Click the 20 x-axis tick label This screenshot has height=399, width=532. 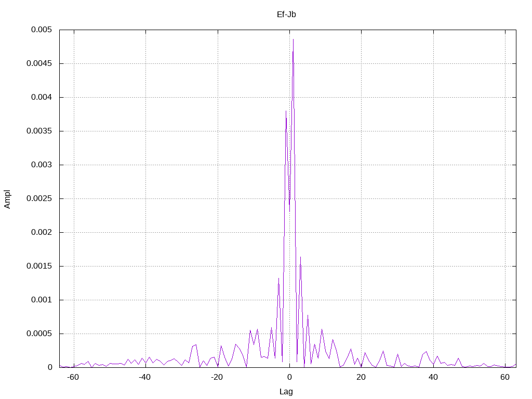362,377
